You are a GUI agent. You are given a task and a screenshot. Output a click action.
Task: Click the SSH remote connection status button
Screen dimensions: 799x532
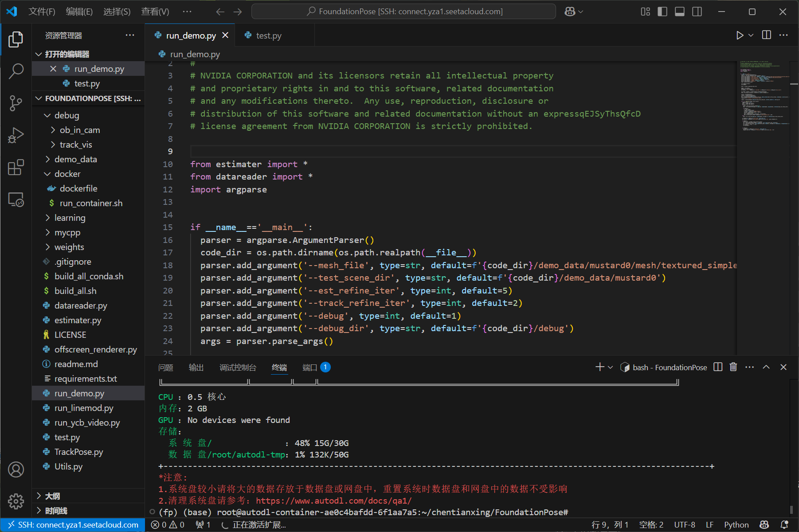[73, 525]
